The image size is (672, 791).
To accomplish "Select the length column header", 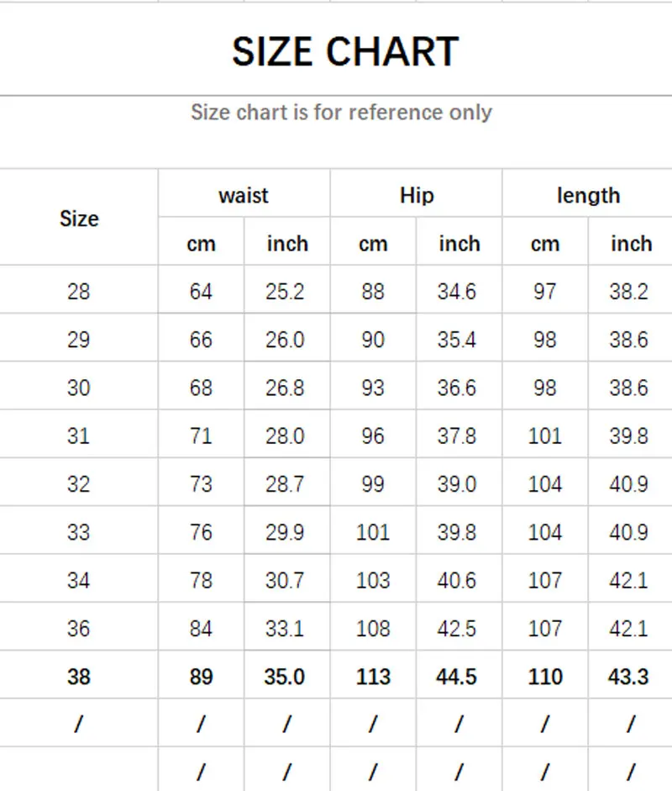I will (588, 196).
